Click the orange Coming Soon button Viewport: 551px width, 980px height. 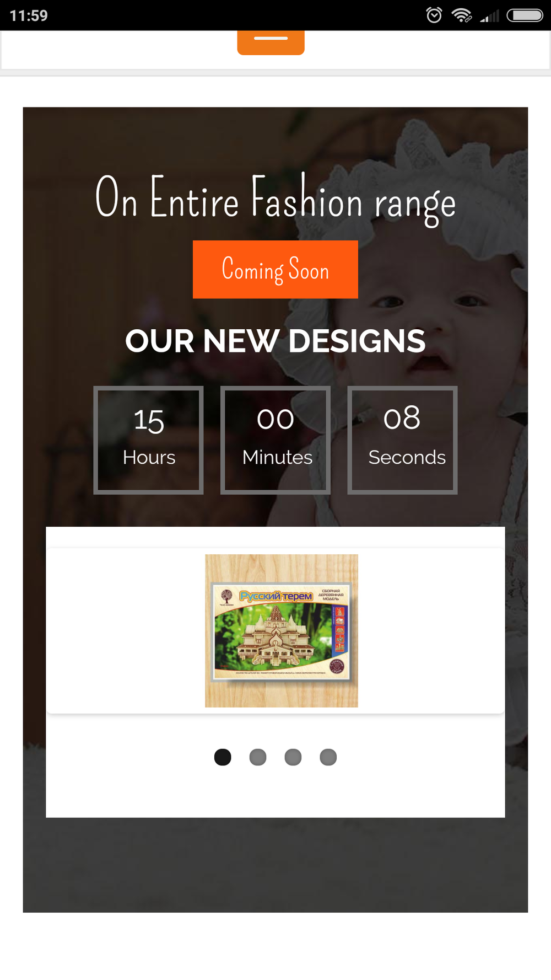pyautogui.click(x=275, y=269)
